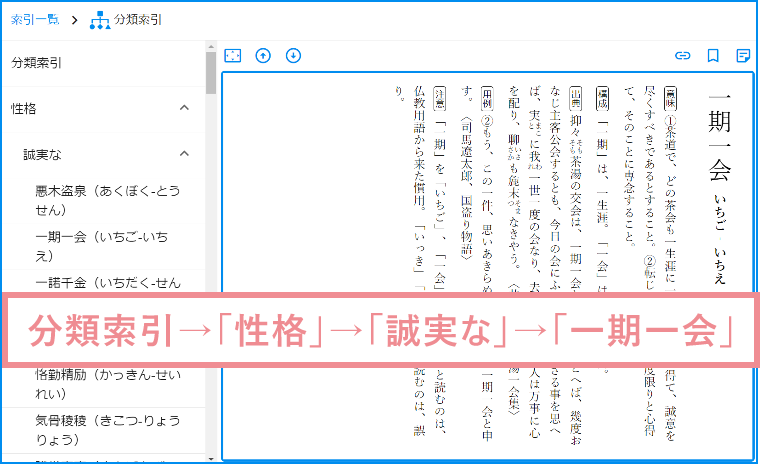The image size is (760, 464).
Task: Toggle fullscreen view icon in toolbar
Action: point(233,56)
